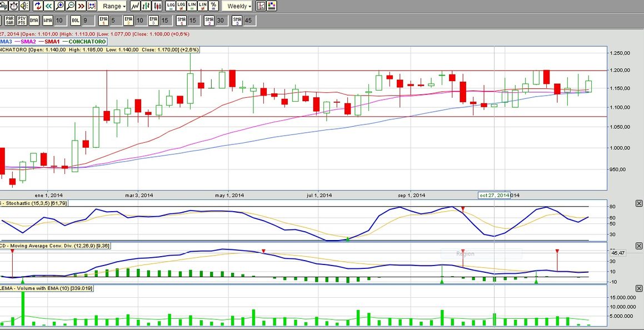The image size is (644, 330).
Task: Toggle the DMA indicator
Action: 34,21
